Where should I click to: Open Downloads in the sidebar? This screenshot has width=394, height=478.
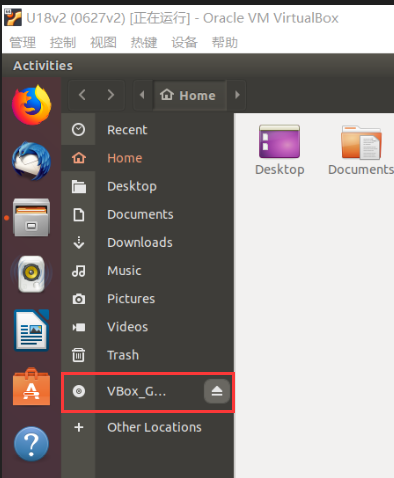tap(147, 242)
